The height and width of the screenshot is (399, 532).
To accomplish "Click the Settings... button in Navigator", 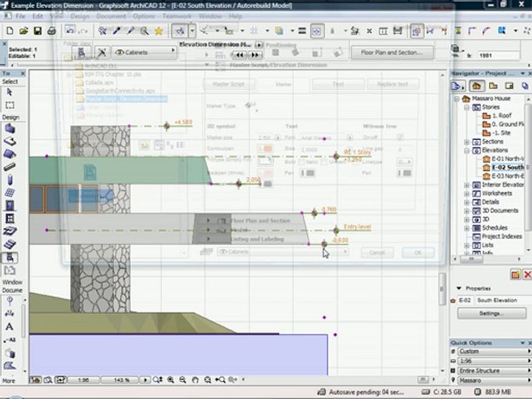I will (491, 314).
